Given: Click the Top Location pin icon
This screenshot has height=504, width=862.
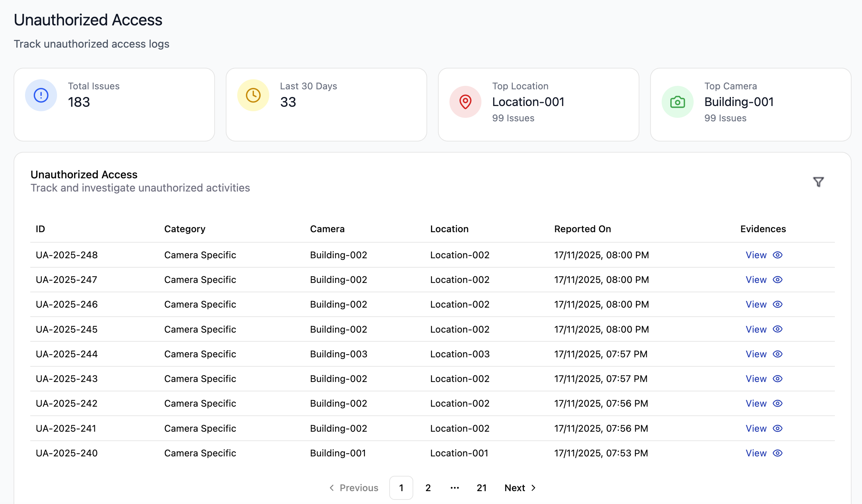Looking at the screenshot, I should (x=465, y=102).
